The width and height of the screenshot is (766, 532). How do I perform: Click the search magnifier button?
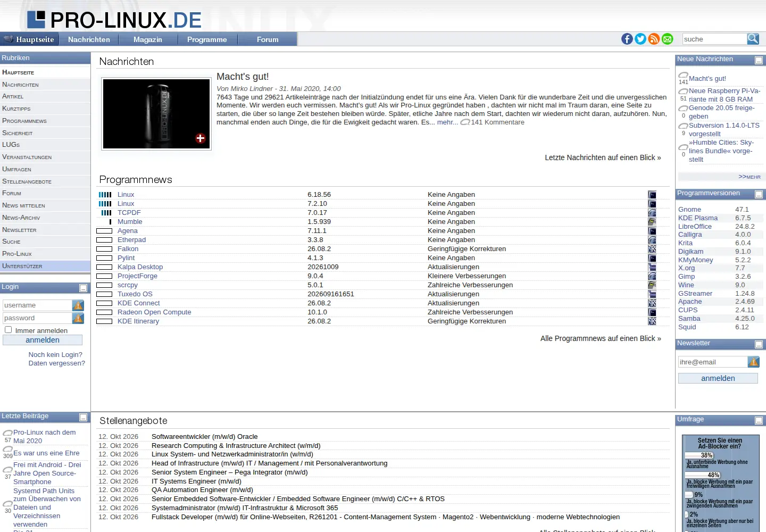(753, 39)
